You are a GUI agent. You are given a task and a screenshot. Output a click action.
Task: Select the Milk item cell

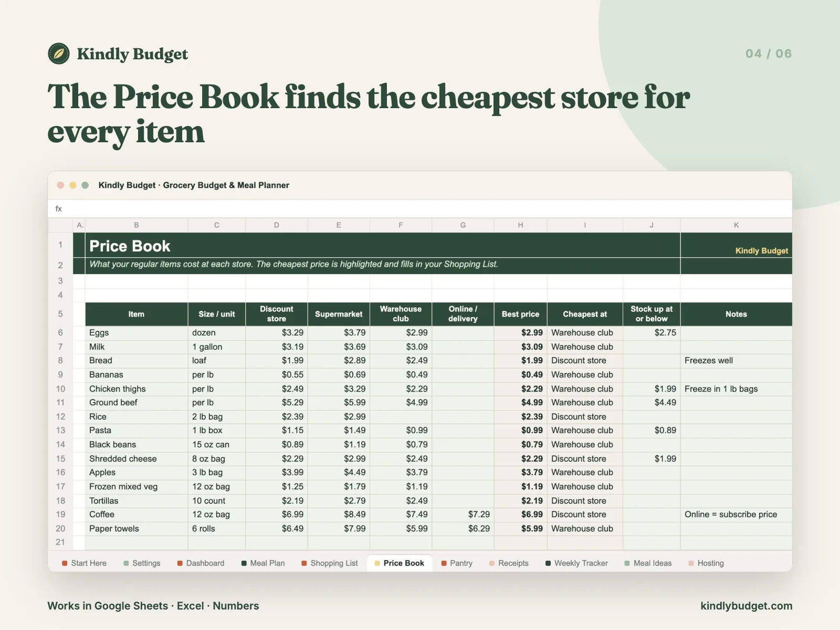[136, 347]
